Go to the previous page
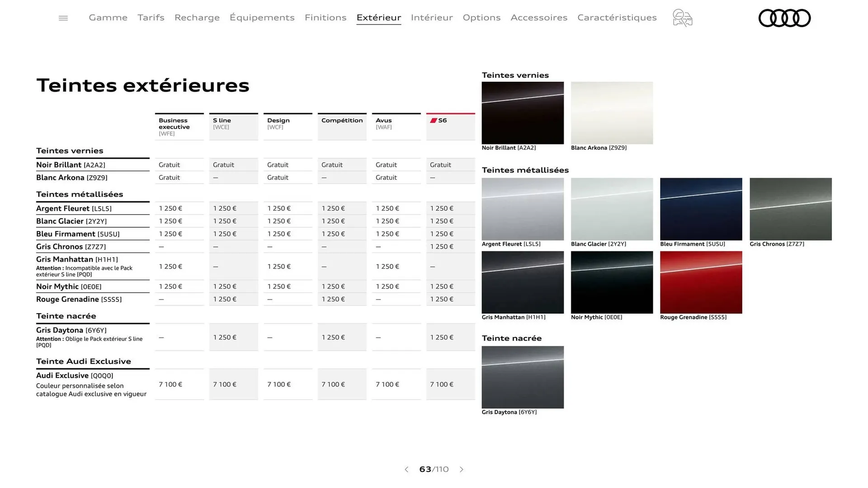Screen dimensions: 868x488 click(x=406, y=469)
